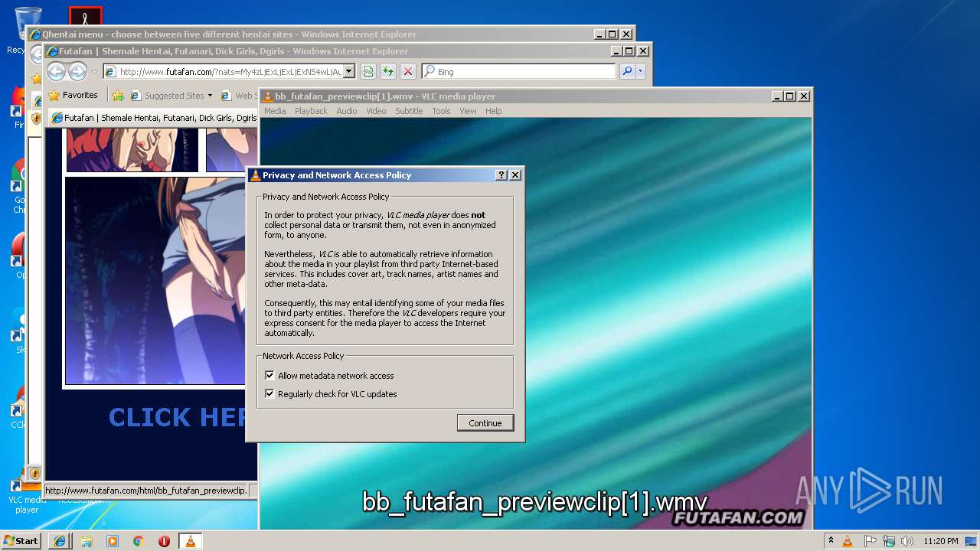The height and width of the screenshot is (551, 980).
Task: Click the network icon in system tray
Action: click(888, 541)
